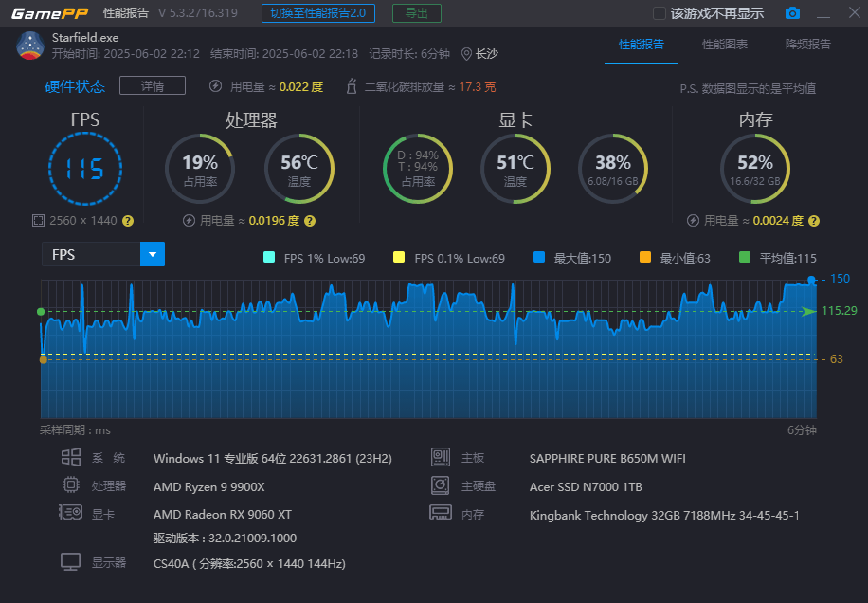868x603 pixels.
Task: Click the motherboard icon
Action: (441, 457)
